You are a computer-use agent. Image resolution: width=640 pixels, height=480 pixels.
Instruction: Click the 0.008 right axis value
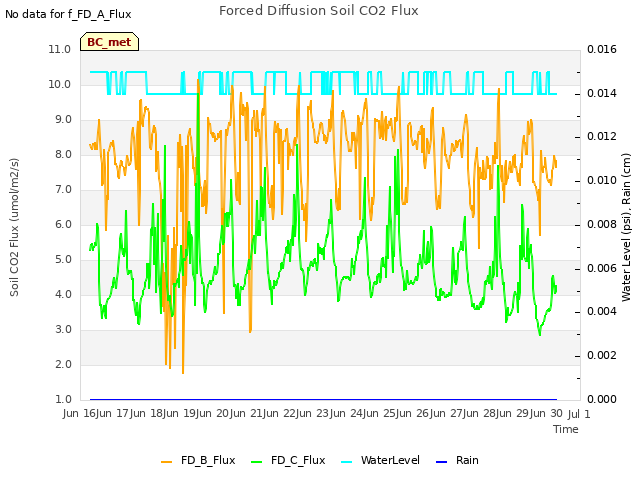pyautogui.click(x=602, y=224)
